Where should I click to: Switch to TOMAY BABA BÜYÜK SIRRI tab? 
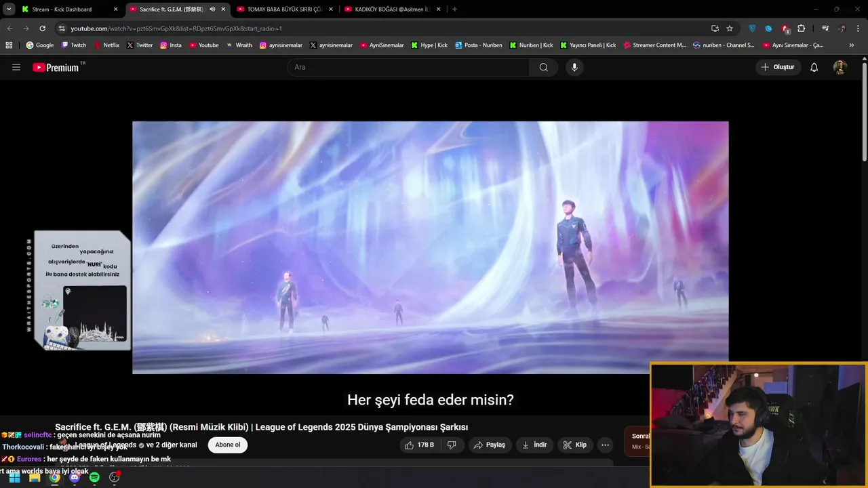pyautogui.click(x=285, y=9)
